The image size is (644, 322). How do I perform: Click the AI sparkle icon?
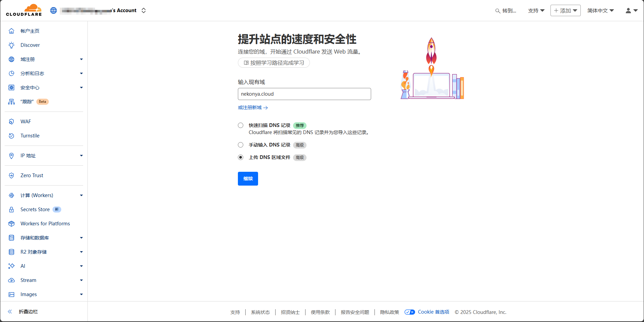[x=11, y=266]
